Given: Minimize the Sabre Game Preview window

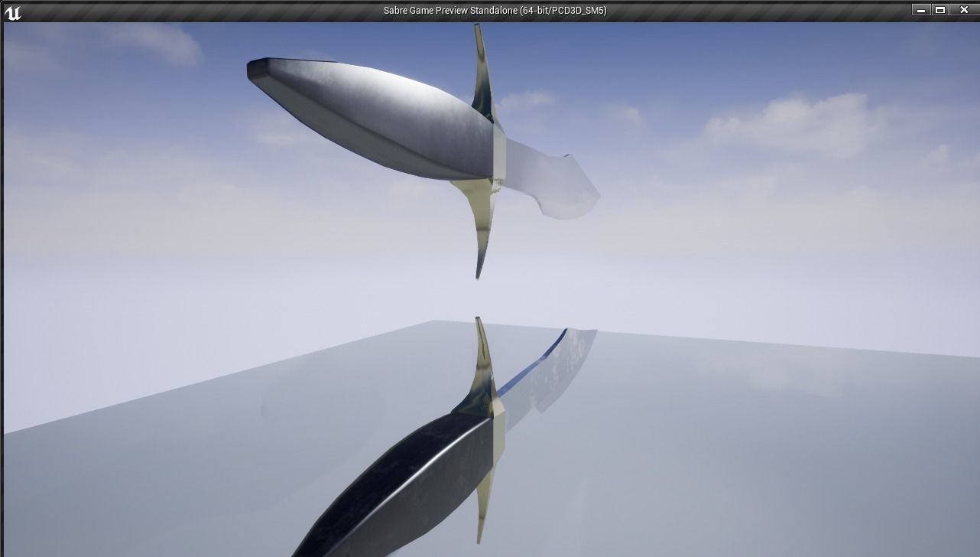Looking at the screenshot, I should pyautogui.click(x=922, y=10).
